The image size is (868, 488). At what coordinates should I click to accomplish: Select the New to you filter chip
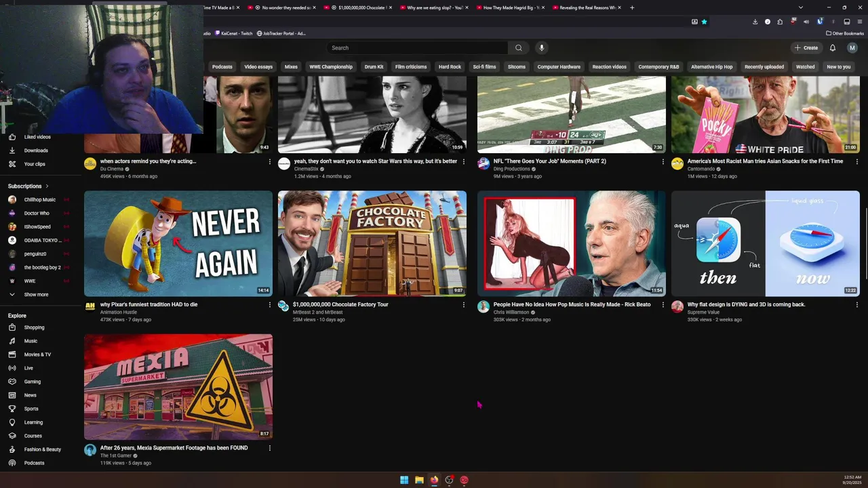click(x=838, y=66)
